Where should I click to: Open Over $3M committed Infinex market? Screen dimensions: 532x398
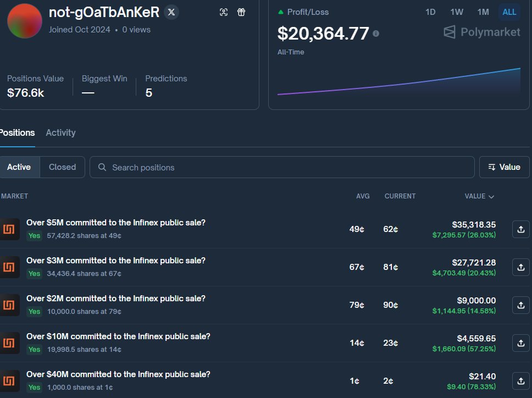[116, 261]
